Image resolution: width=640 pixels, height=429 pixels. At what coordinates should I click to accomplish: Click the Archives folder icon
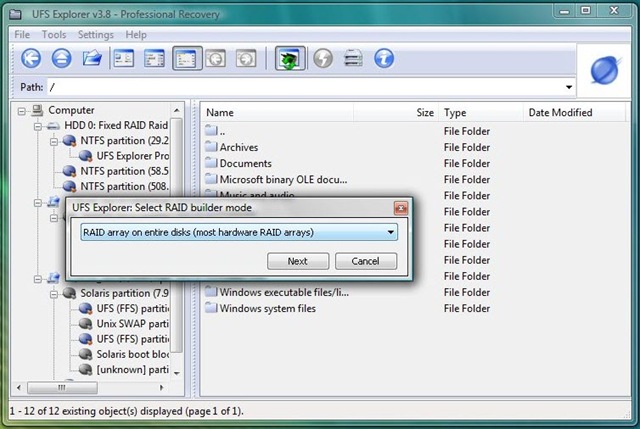(211, 147)
